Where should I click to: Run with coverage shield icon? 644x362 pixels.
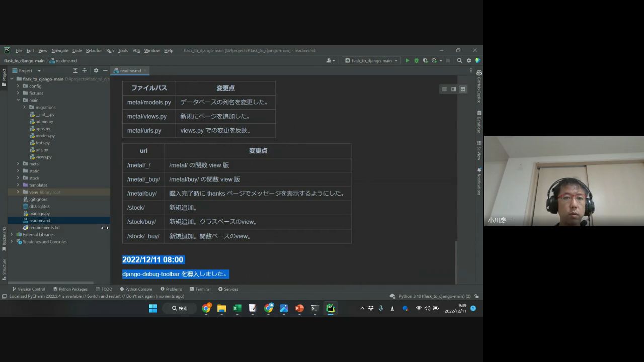click(x=425, y=61)
